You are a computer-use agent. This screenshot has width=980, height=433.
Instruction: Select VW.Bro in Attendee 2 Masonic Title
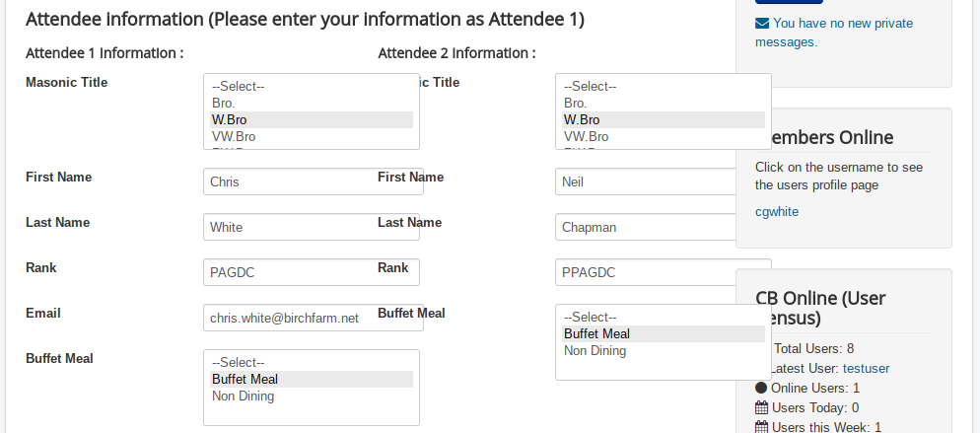pyautogui.click(x=663, y=136)
